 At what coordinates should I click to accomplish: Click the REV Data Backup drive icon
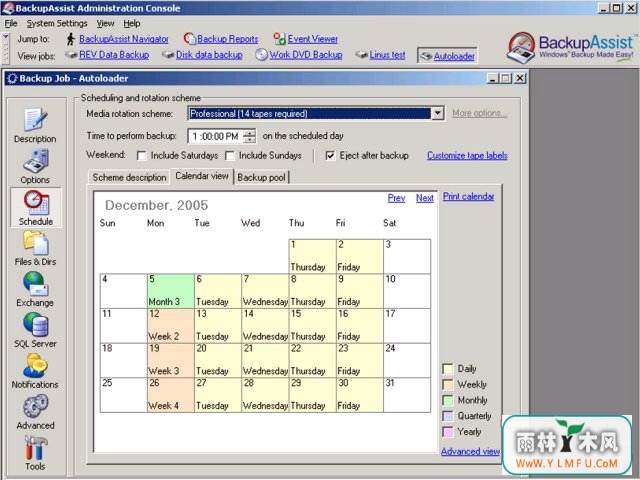[x=71, y=55]
